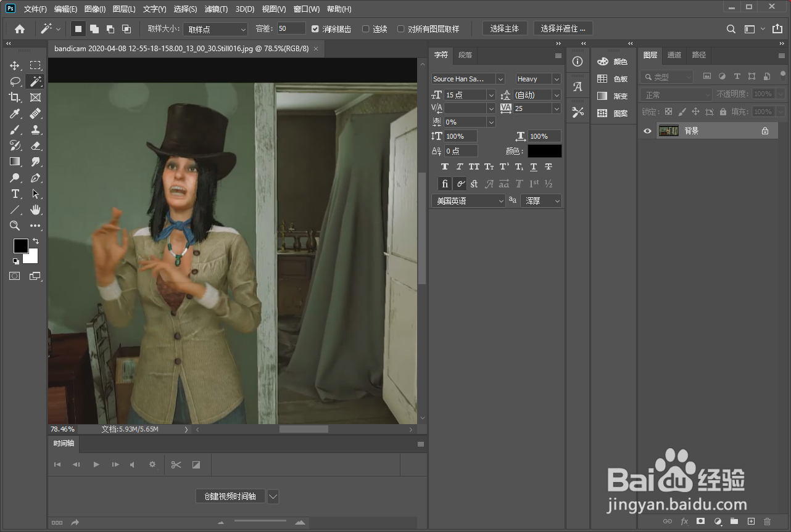Switch to the 段落 tab
The width and height of the screenshot is (791, 532).
465,55
